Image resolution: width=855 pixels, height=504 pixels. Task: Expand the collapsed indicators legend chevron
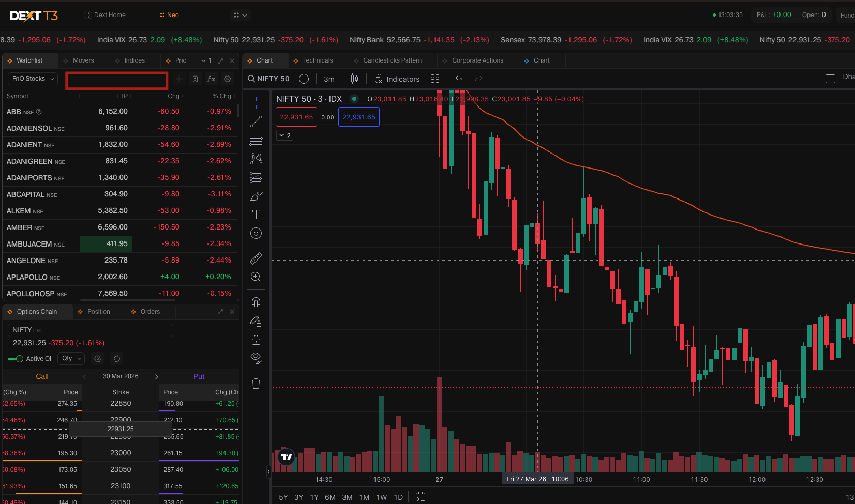click(285, 135)
